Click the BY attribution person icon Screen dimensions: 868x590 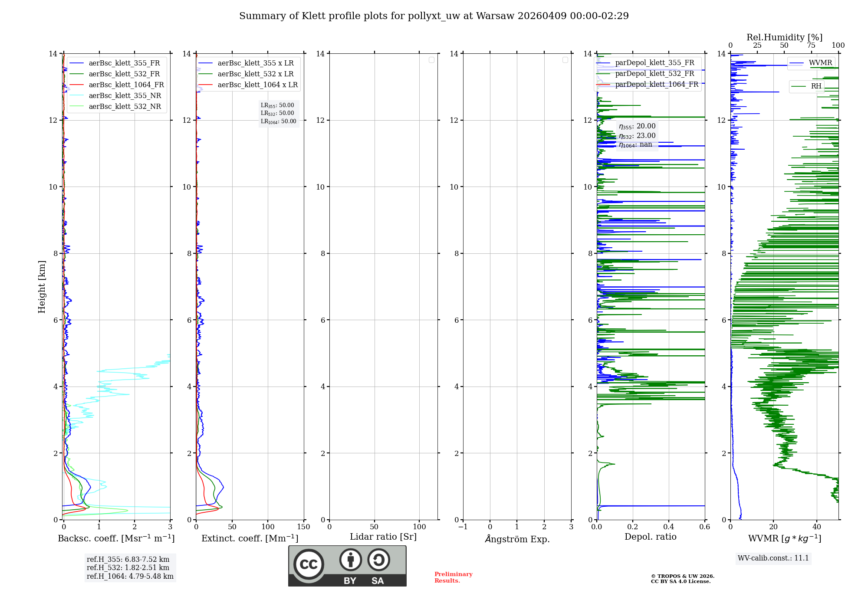click(350, 560)
